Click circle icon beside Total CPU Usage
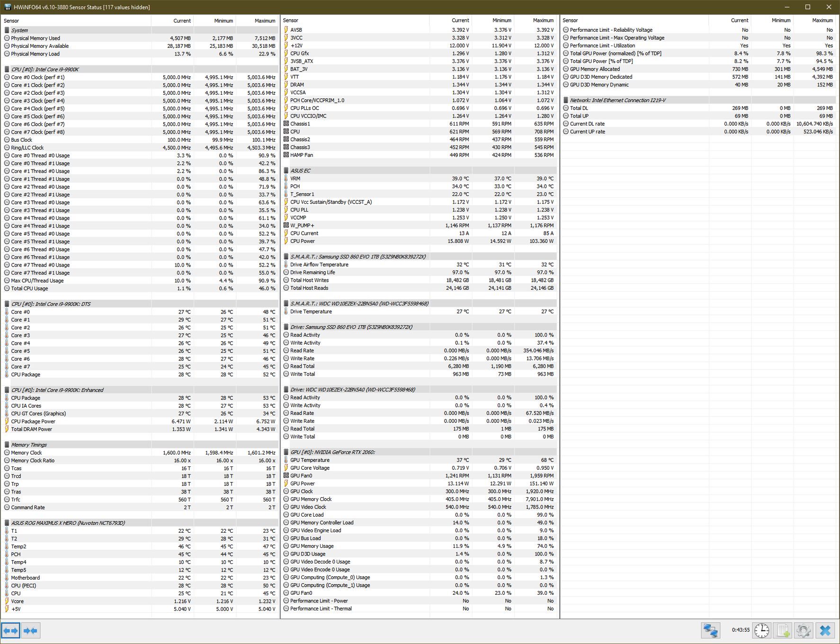 (7, 288)
